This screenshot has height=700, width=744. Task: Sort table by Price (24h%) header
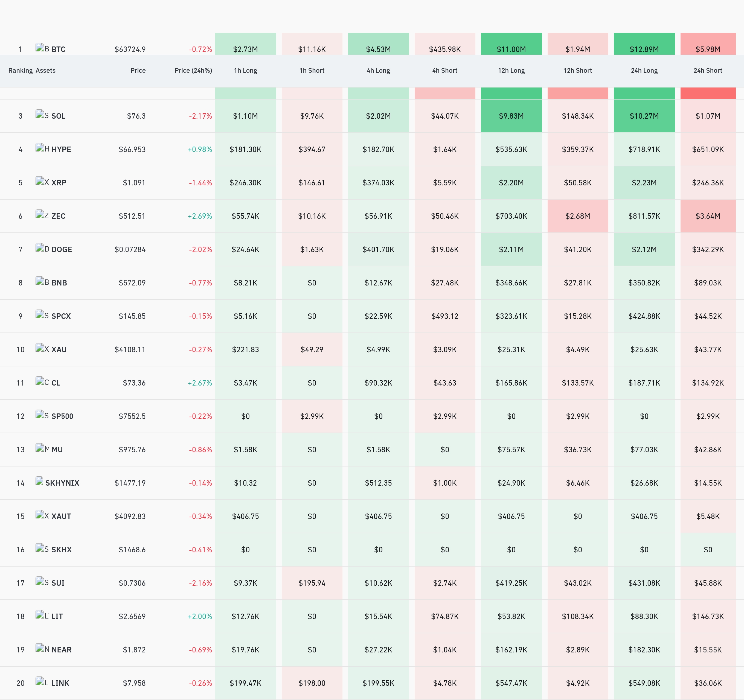193,70
